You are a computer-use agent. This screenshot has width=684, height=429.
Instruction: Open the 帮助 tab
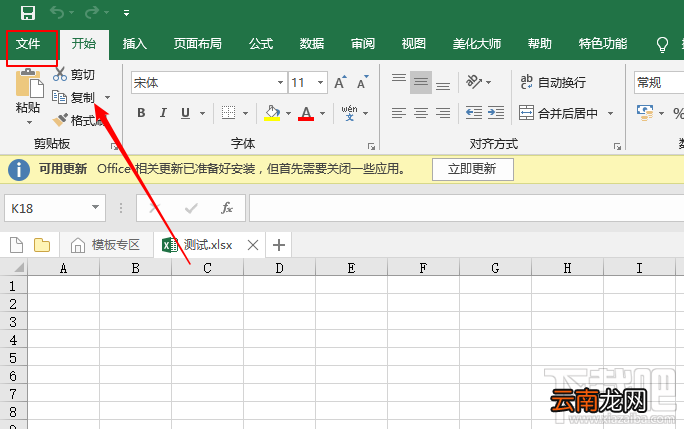pyautogui.click(x=540, y=44)
